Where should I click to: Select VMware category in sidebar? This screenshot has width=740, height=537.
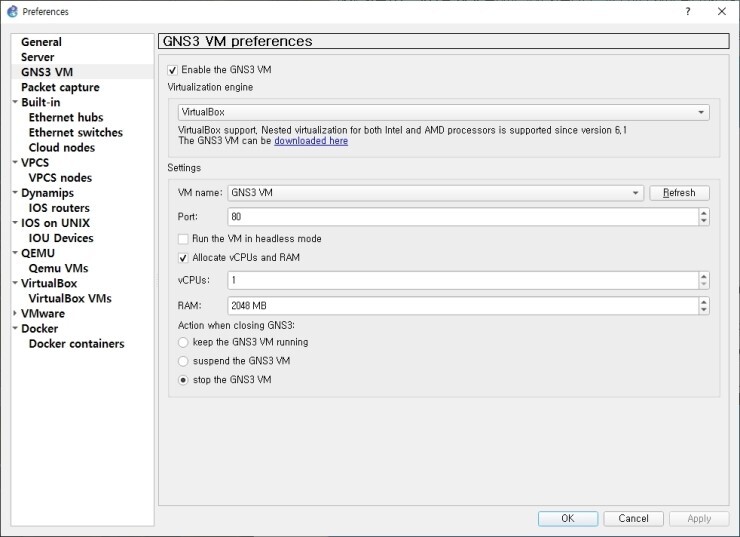coord(42,314)
